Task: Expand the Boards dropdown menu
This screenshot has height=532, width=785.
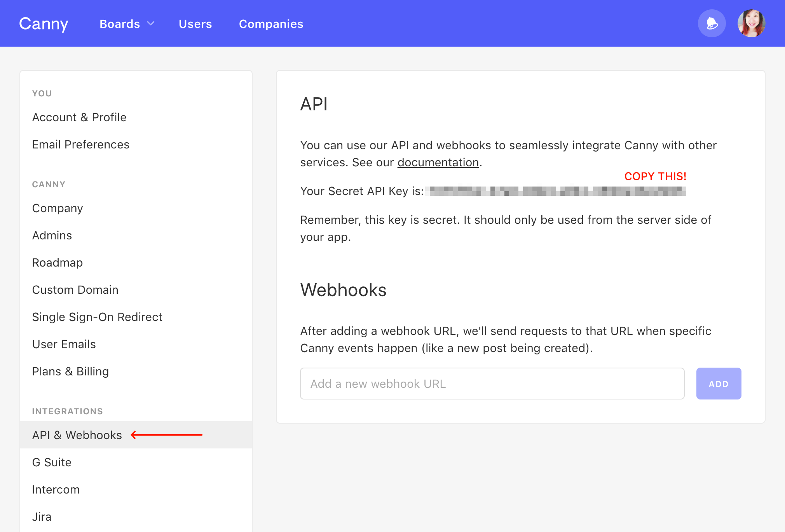Action: (x=127, y=24)
